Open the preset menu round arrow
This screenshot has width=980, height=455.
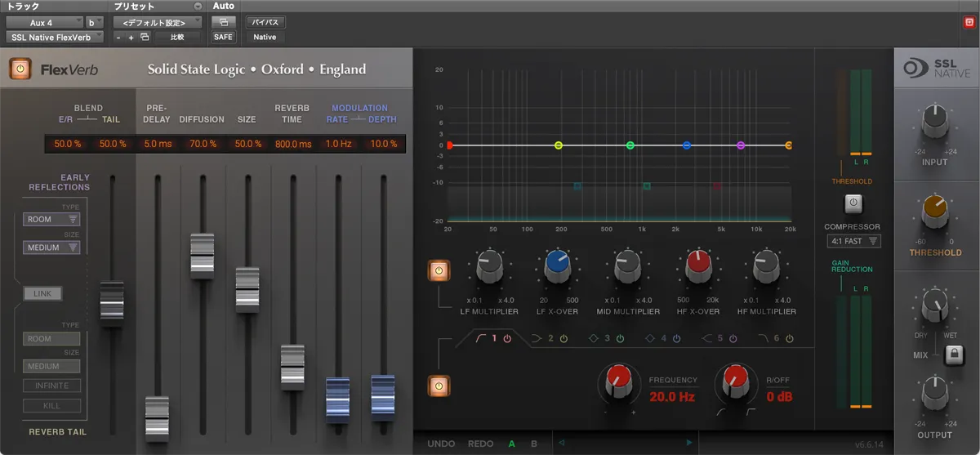[197, 6]
